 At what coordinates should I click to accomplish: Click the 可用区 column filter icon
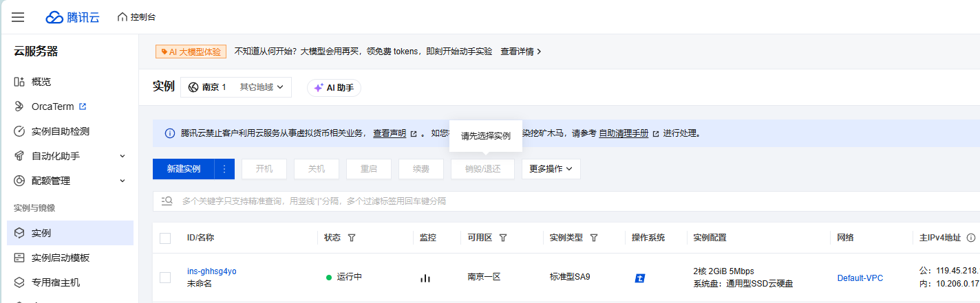[502, 238]
